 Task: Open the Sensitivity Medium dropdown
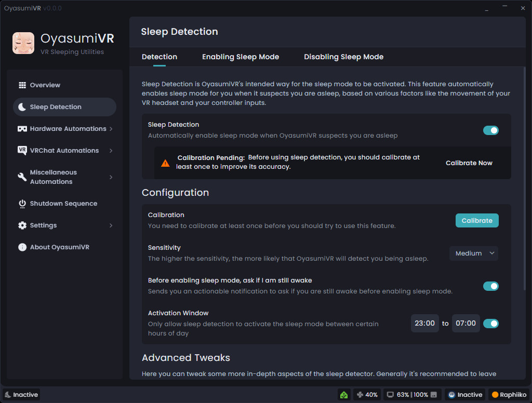(474, 253)
